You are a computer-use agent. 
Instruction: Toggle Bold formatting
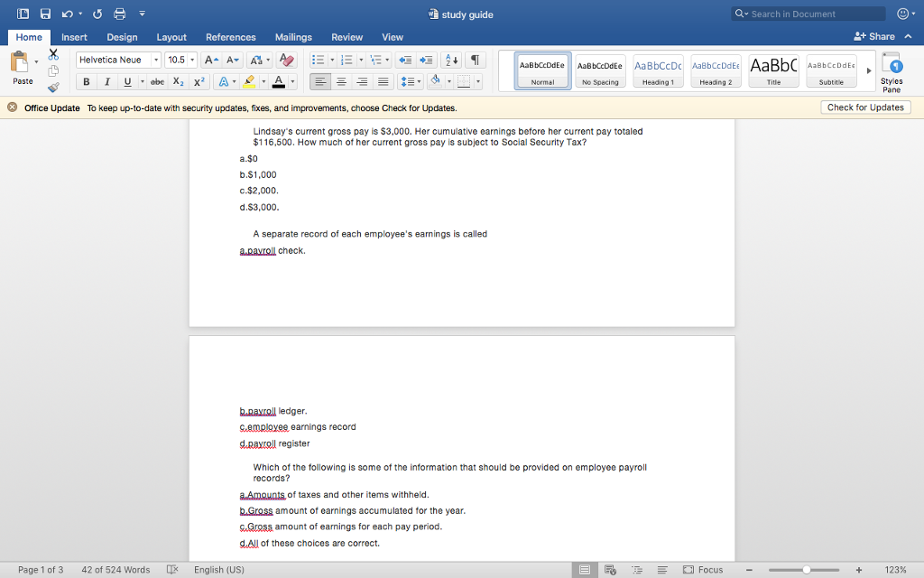(x=86, y=81)
